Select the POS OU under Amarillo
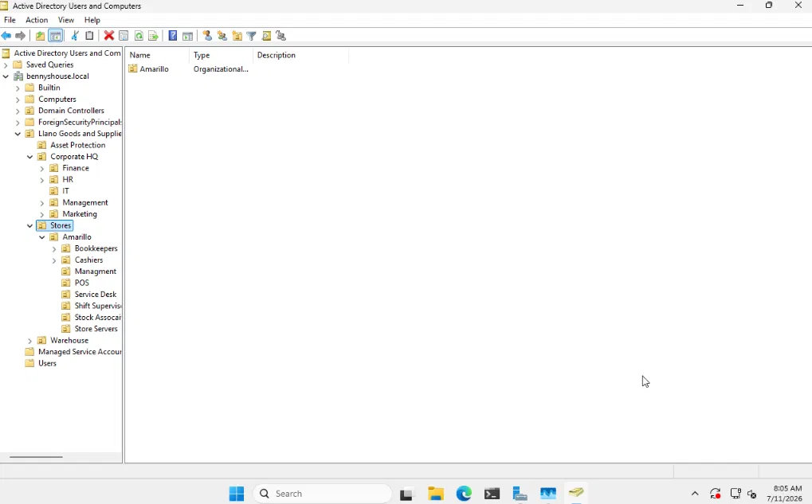Image resolution: width=812 pixels, height=504 pixels. (82, 283)
